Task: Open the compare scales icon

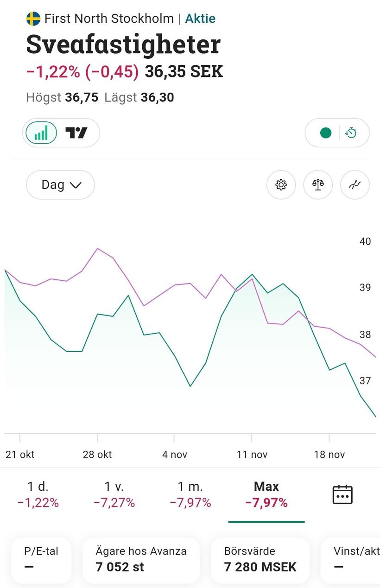Action: tap(318, 185)
